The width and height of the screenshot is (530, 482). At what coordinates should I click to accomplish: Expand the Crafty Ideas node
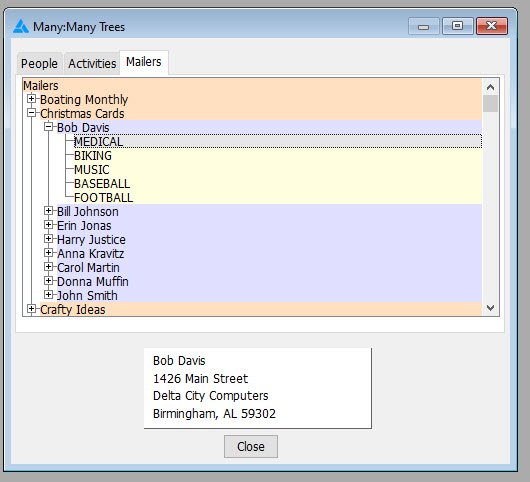pos(31,309)
